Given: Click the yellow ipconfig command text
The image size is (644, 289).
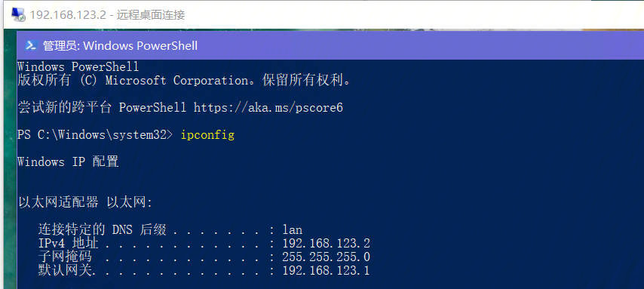Looking at the screenshot, I should pyautogui.click(x=207, y=135).
